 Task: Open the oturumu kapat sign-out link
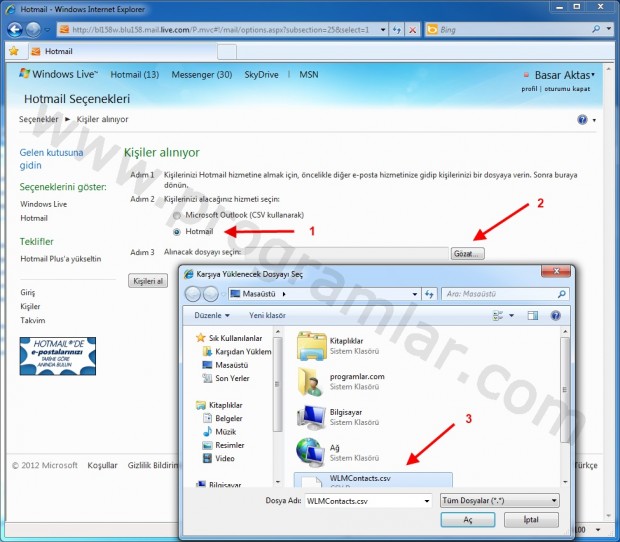(567, 89)
